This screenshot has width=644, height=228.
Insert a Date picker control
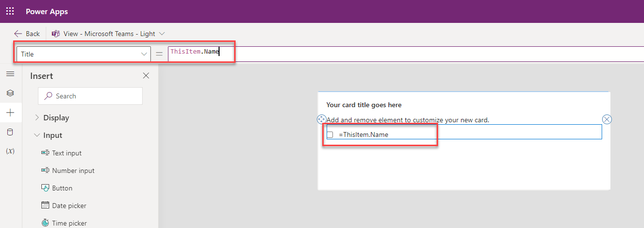[x=69, y=206]
